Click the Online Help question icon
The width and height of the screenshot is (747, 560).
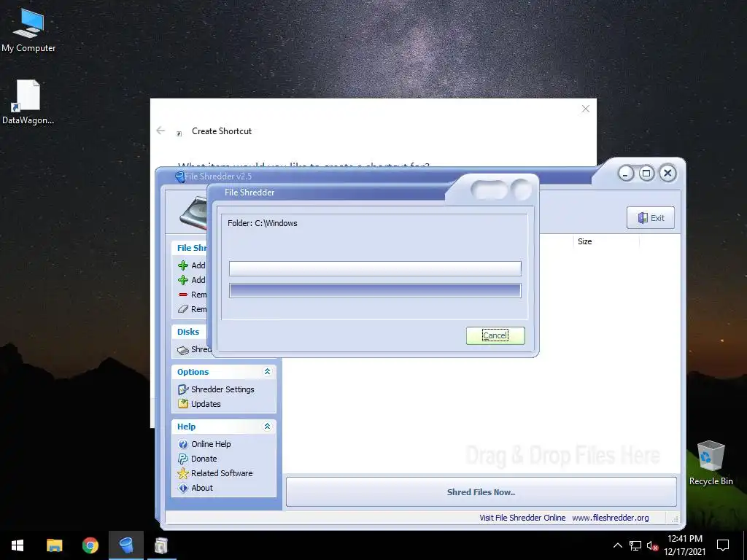[183, 444]
